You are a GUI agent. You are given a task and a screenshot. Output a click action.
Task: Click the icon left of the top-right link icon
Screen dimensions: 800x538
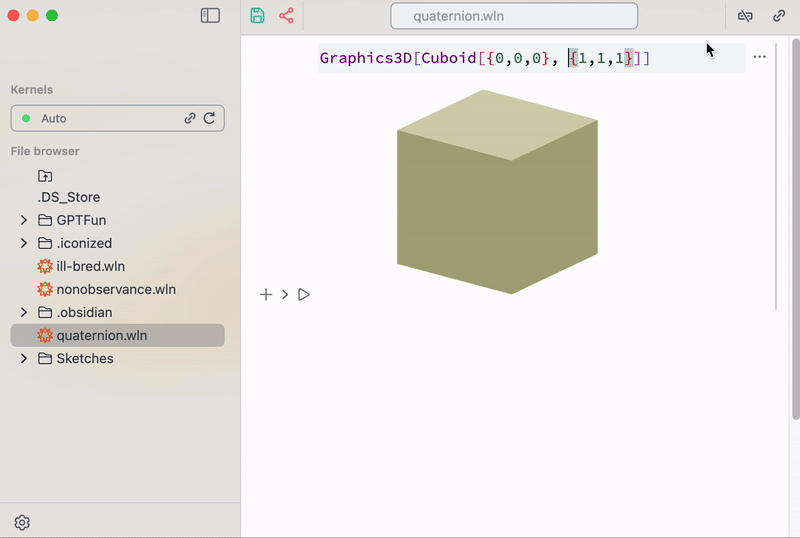click(x=745, y=16)
